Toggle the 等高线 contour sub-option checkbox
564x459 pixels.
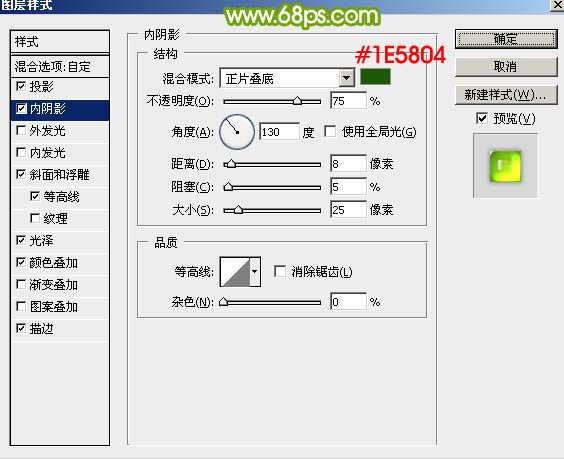[35, 196]
